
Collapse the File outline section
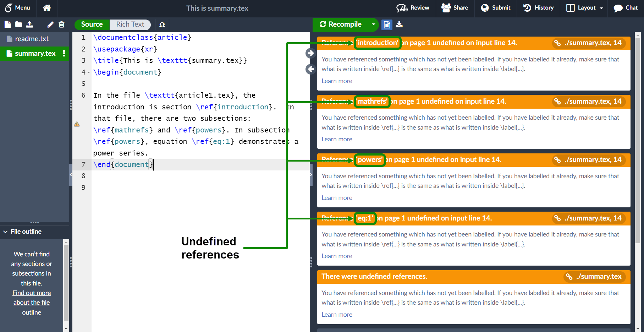click(5, 232)
